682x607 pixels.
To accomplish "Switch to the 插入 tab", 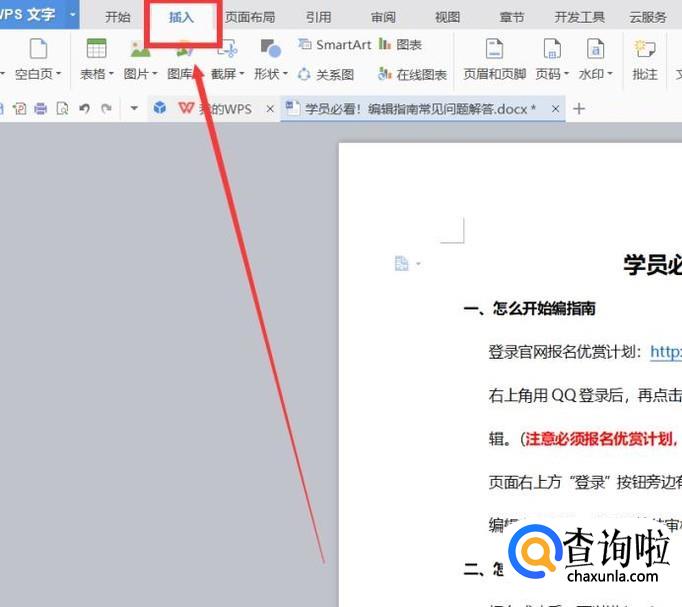I will pos(181,17).
